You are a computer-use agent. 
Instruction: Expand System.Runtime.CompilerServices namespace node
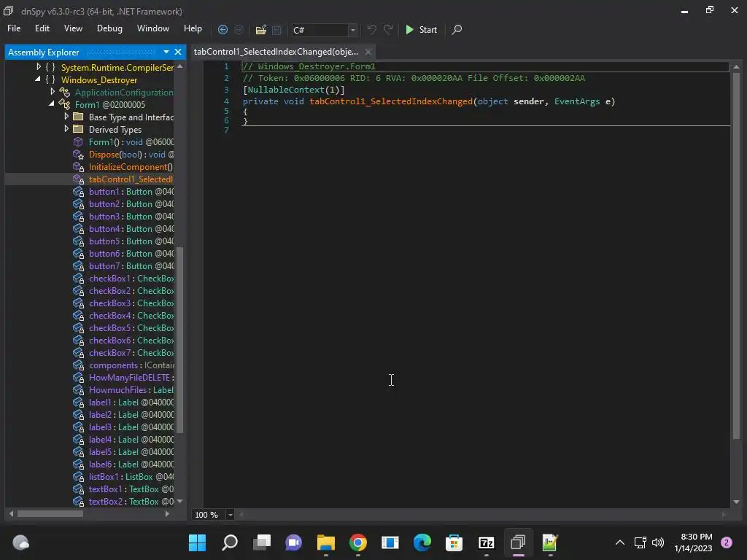[x=39, y=67]
